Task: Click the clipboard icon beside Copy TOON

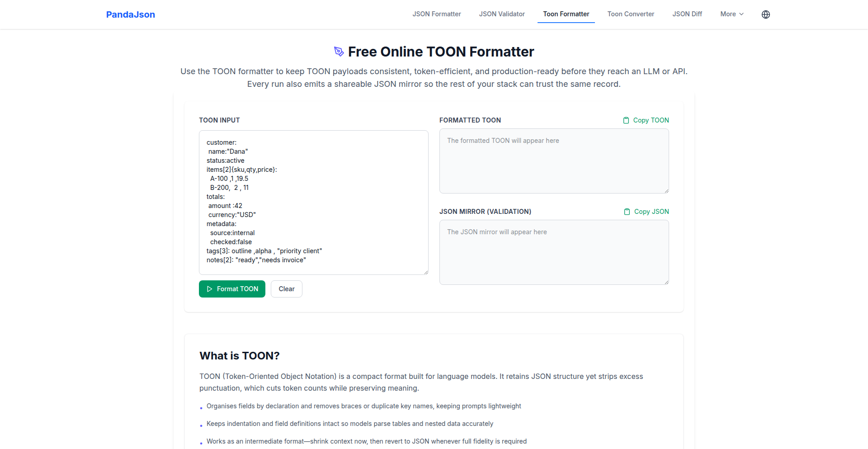Action: (x=626, y=120)
